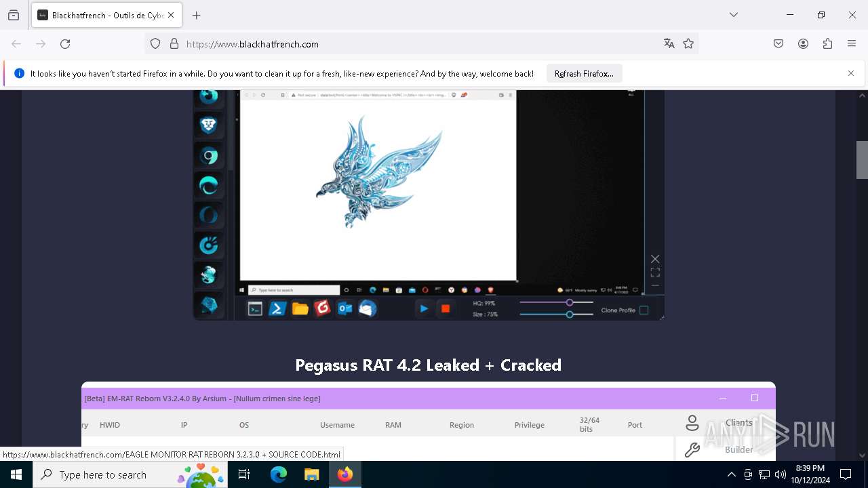This screenshot has height=488, width=868.
Task: Dismiss the Firefox refresh notification bar
Action: tap(851, 73)
